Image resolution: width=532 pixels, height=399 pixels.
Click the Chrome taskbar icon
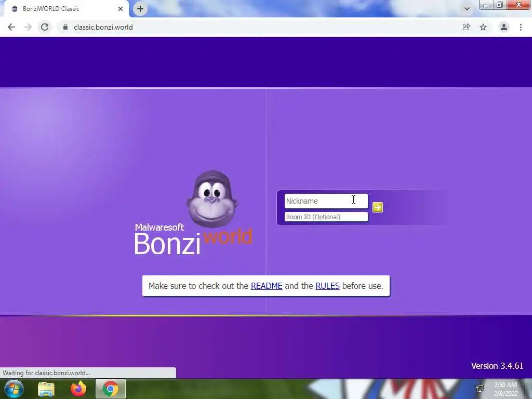(x=111, y=389)
